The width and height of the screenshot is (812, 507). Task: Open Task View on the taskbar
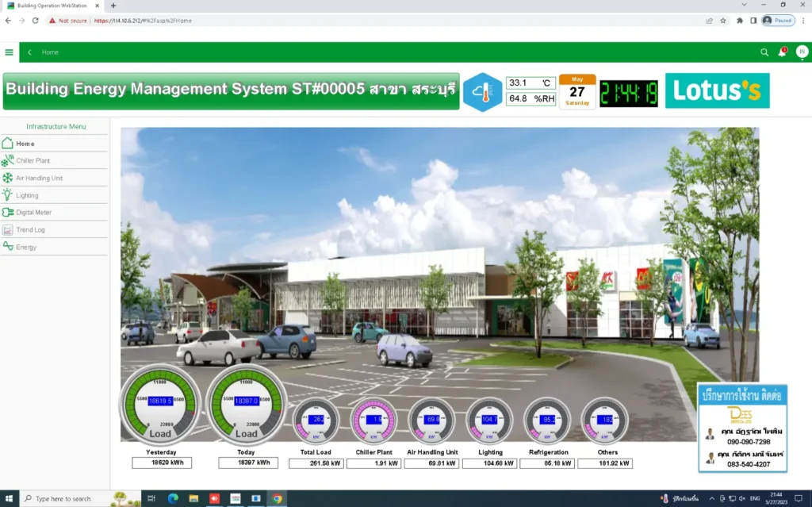151,499
